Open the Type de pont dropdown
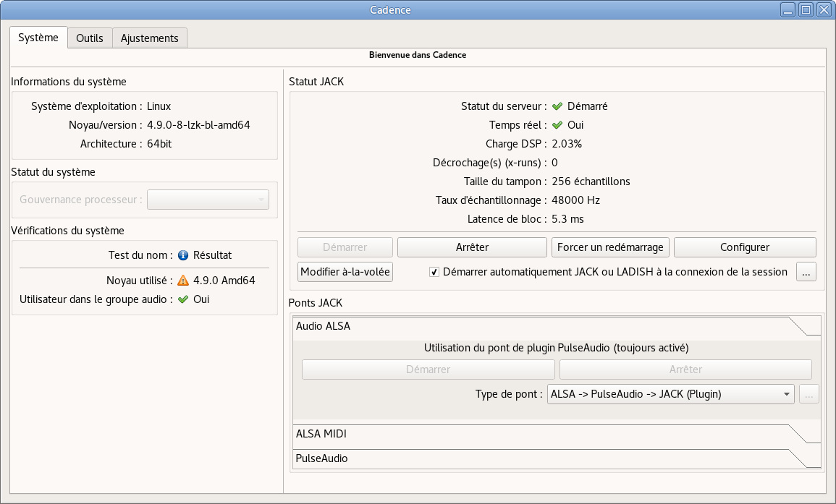 coord(670,394)
